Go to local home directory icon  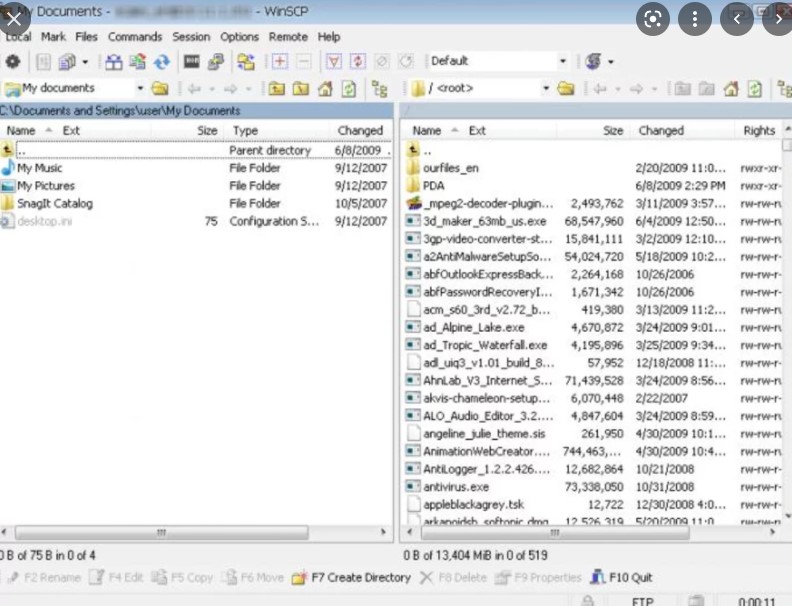coord(325,89)
